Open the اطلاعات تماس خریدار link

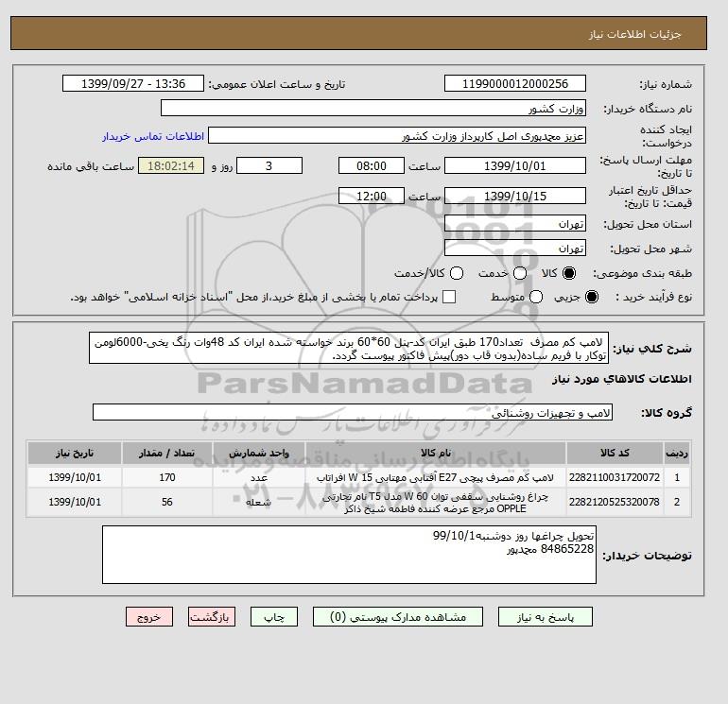pyautogui.click(x=153, y=136)
